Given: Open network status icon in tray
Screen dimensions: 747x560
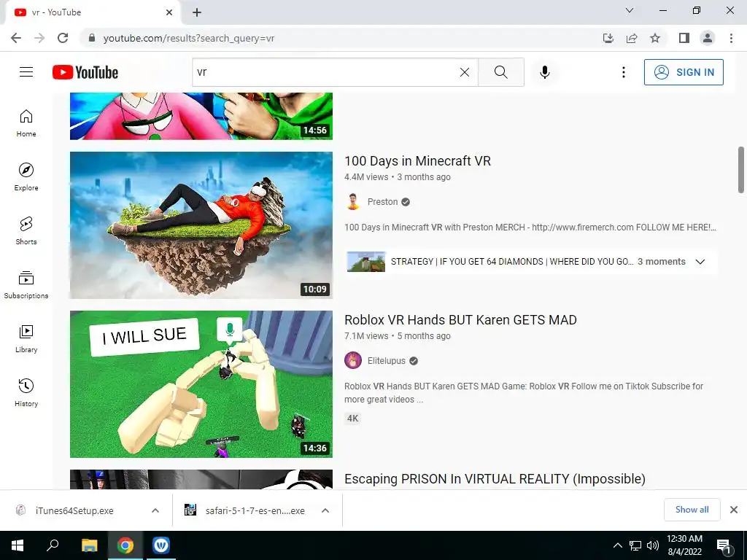Looking at the screenshot, I should 635,545.
